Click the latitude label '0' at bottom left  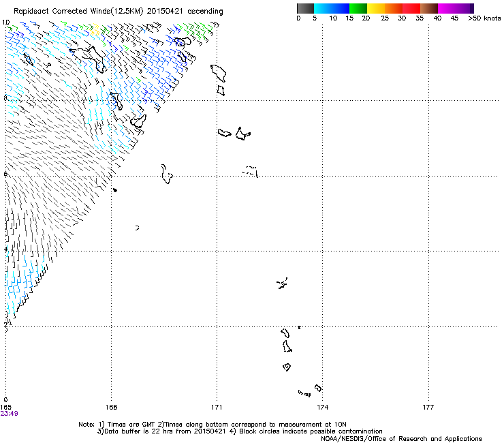(x=5, y=400)
